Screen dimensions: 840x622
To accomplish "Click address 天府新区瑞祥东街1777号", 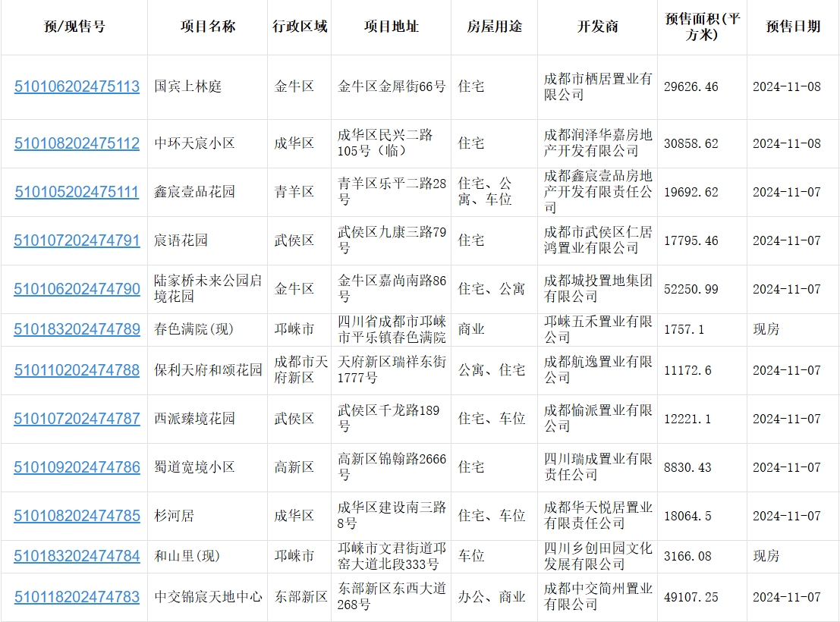I will pos(392,369).
